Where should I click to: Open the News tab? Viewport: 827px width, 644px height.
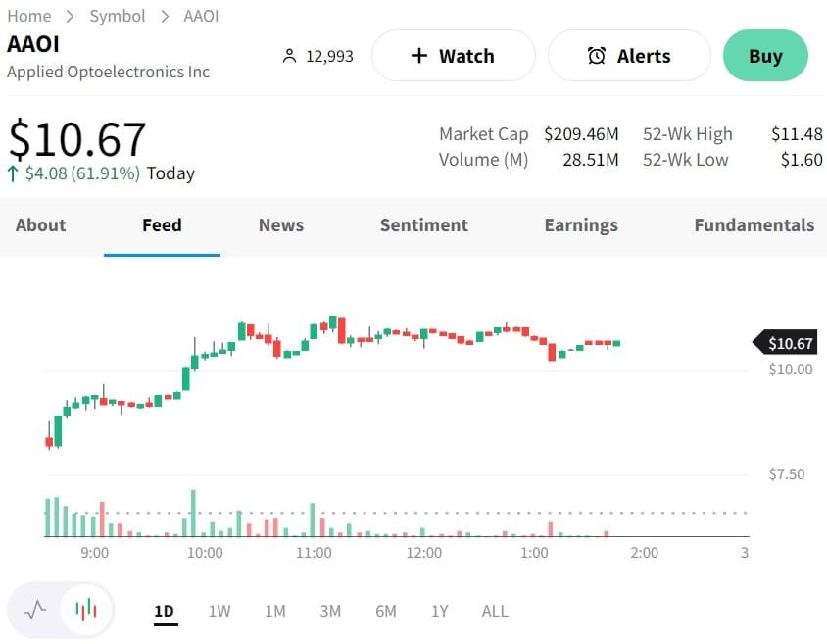[x=281, y=225]
